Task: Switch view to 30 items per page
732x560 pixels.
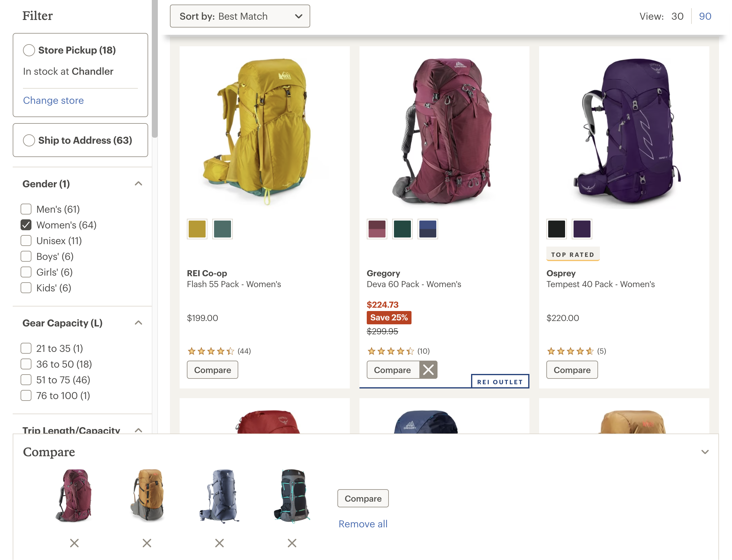Action: pyautogui.click(x=677, y=16)
